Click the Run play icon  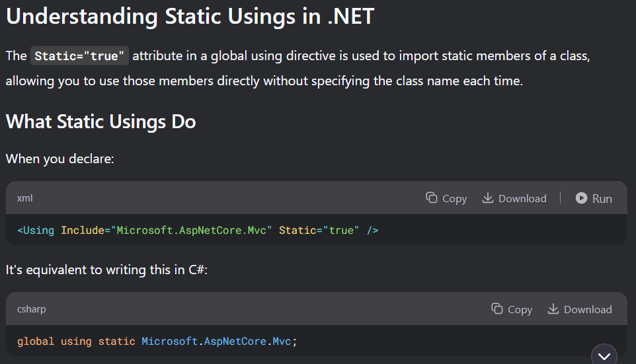click(x=581, y=198)
